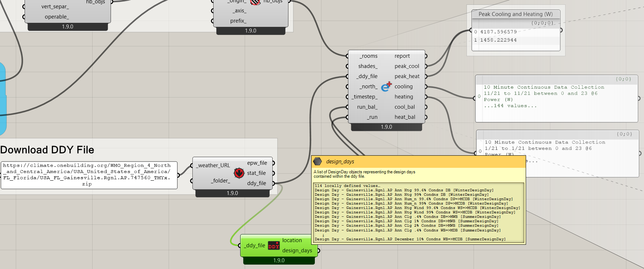This screenshot has width=644, height=269.
Task: Click the _run input label
Action: coord(372,117)
